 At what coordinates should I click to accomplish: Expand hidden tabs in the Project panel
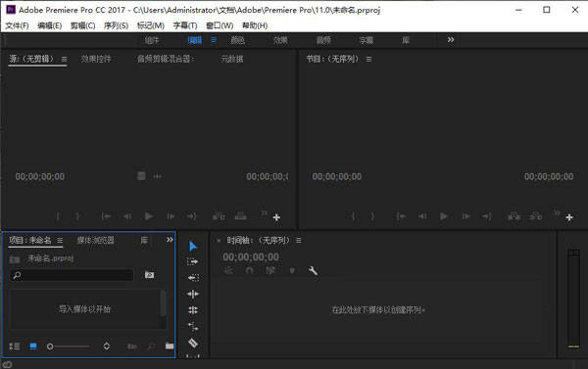pos(170,240)
